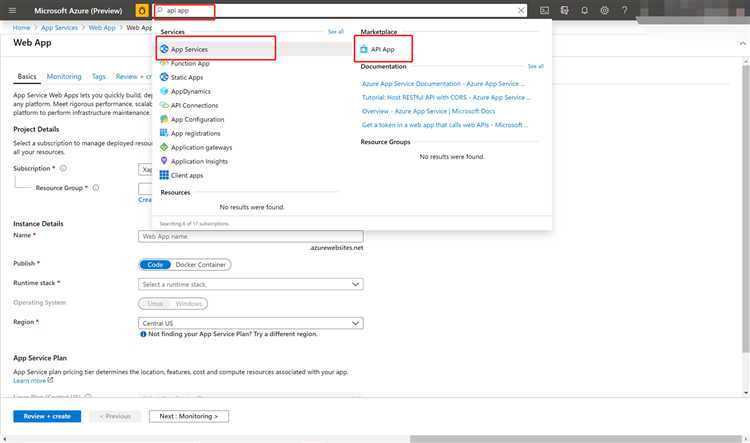750x443 pixels.
Task: Open the Region dropdown showing Central US
Action: [x=251, y=323]
